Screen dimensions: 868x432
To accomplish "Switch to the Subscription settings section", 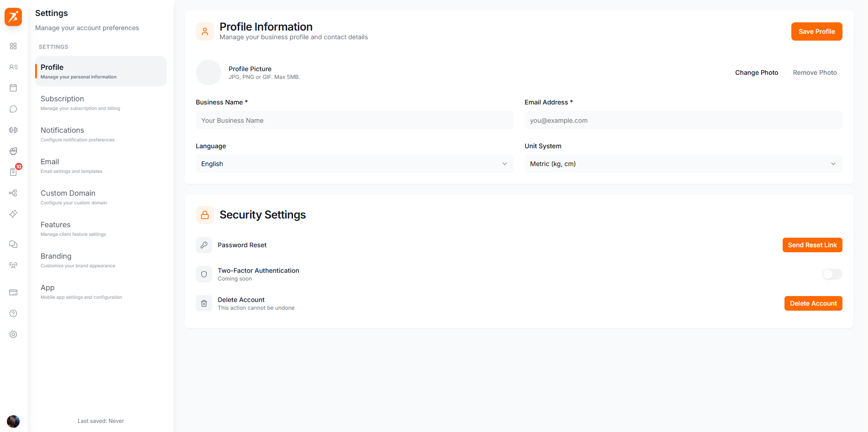I will (x=100, y=102).
